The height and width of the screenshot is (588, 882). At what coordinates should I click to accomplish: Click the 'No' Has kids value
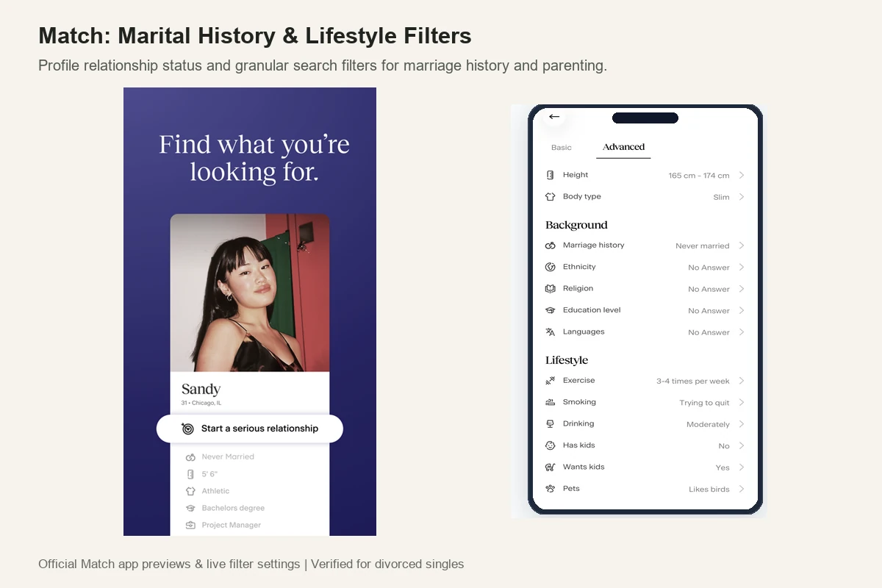pos(724,446)
